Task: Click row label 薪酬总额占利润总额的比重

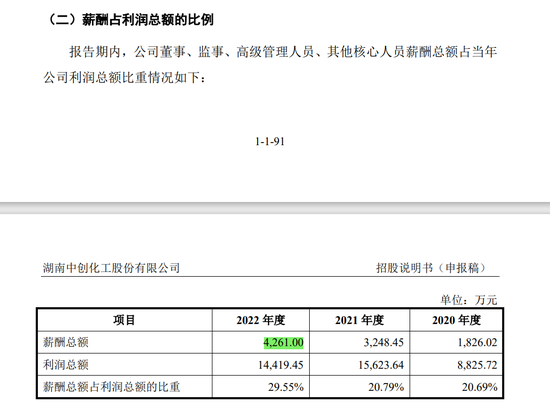Action: tap(111, 387)
